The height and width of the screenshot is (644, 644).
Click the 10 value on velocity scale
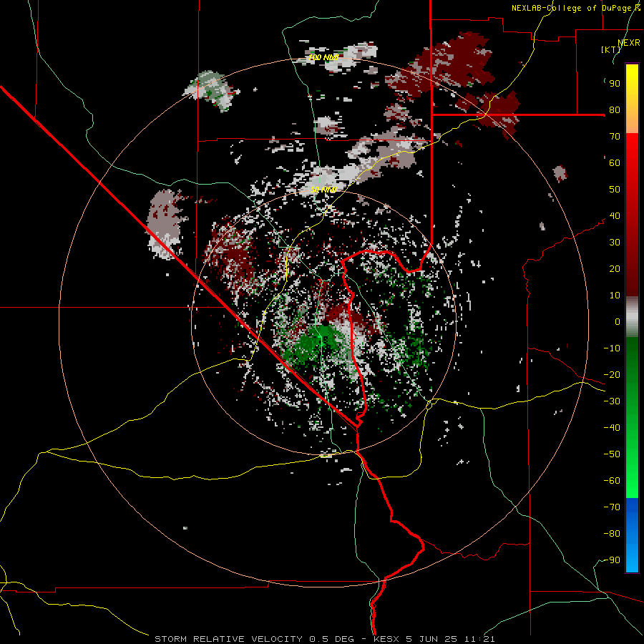point(615,296)
